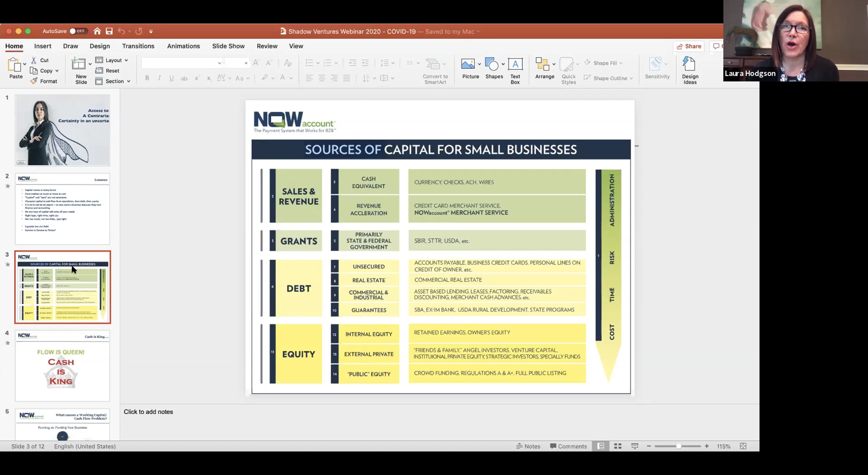Open the font size combo box
The image size is (868, 475).
click(237, 63)
